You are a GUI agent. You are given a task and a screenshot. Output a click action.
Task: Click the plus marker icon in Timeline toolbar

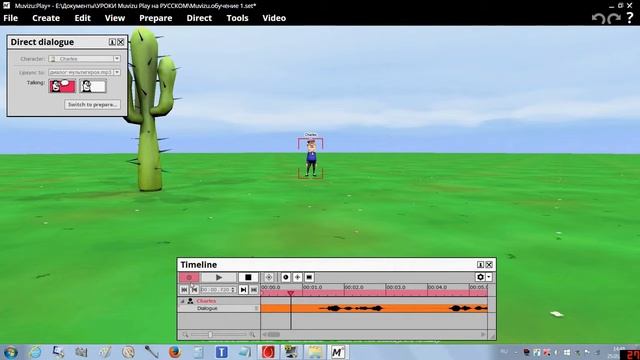coord(298,278)
